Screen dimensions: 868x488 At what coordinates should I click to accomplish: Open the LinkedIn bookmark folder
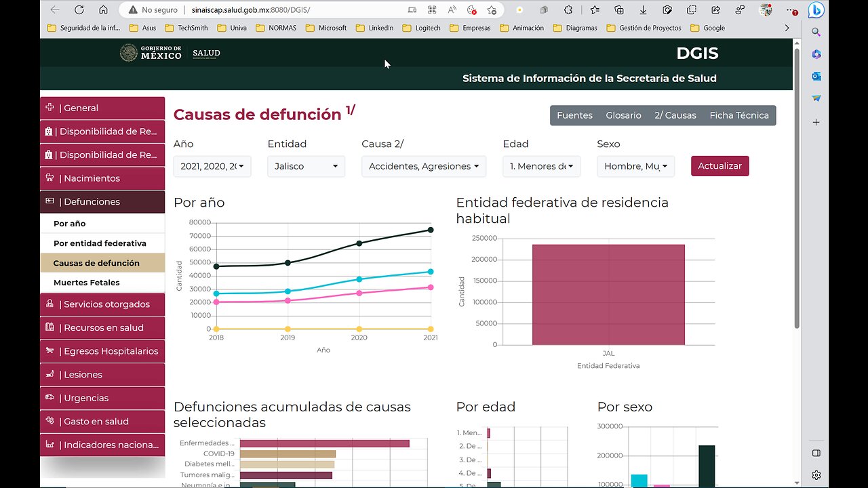tap(374, 28)
